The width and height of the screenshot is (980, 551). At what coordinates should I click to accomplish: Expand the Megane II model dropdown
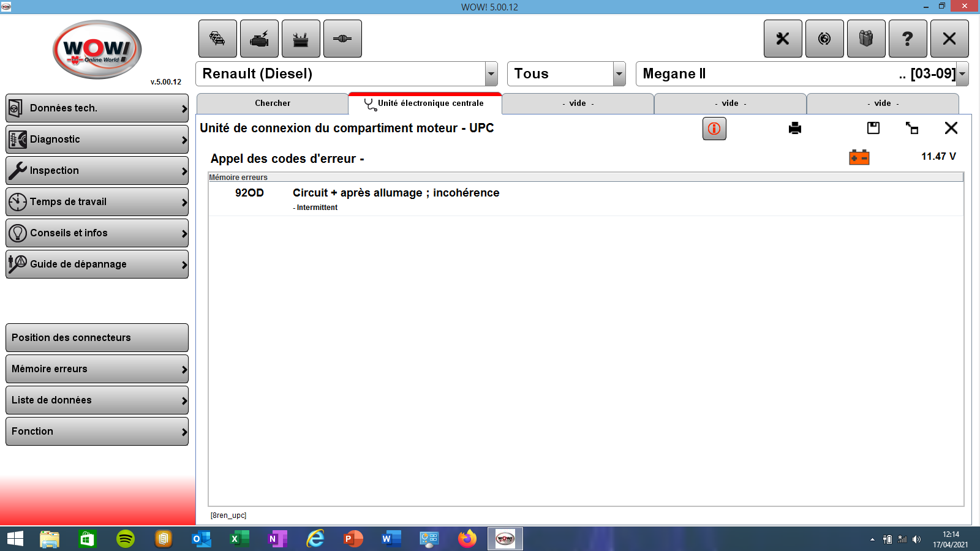click(962, 74)
